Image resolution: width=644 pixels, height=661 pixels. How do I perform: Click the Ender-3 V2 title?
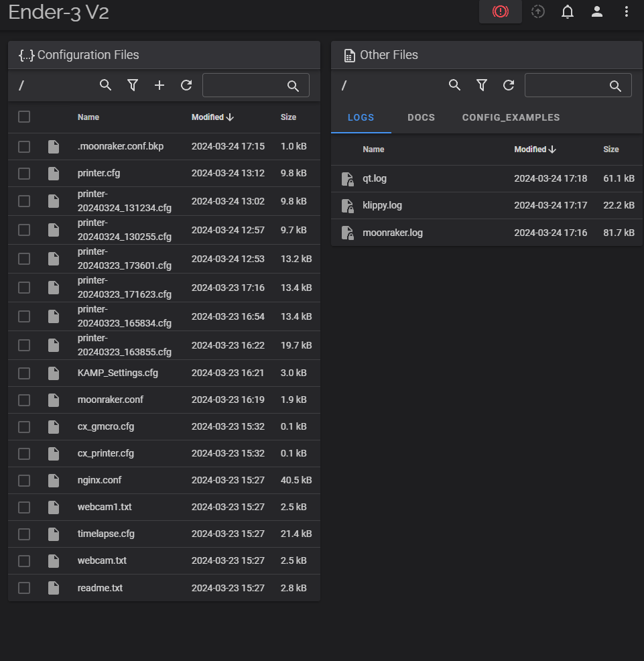(58, 12)
